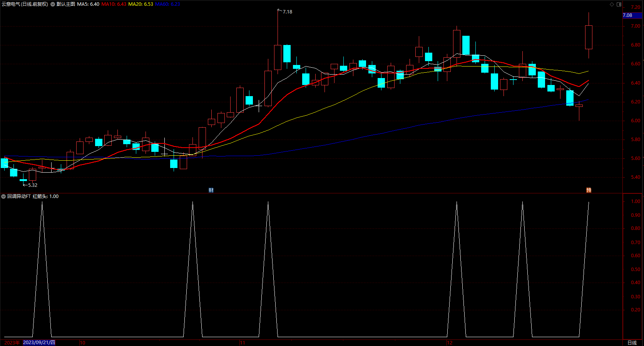This screenshot has height=346, width=644.
Task: Click the red MA10: 6.43 legend label
Action: (x=114, y=4)
